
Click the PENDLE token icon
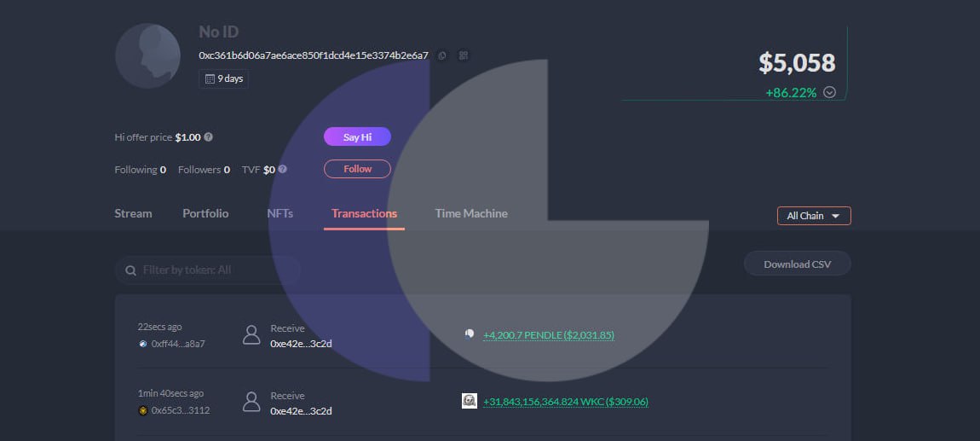click(x=469, y=334)
